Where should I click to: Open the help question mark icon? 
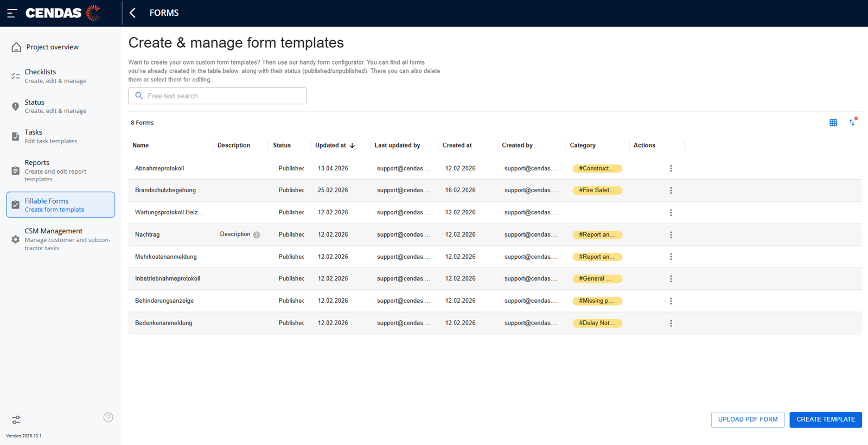point(108,417)
